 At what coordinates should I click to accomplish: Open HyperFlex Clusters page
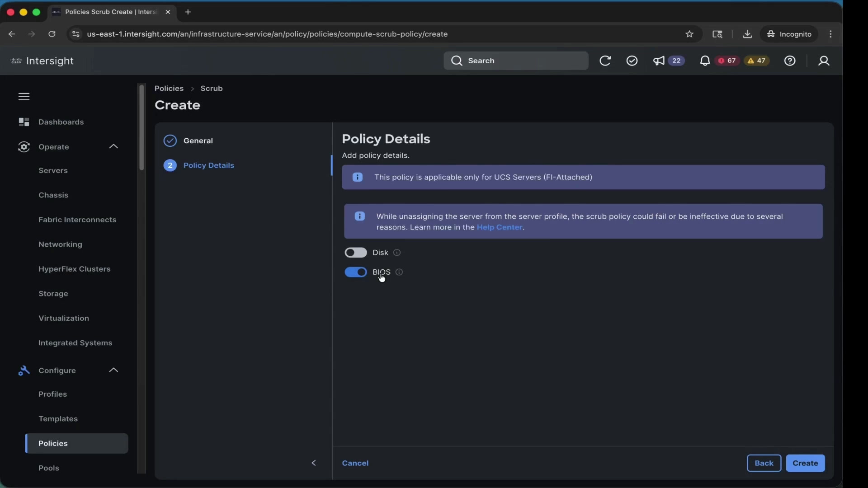click(75, 269)
